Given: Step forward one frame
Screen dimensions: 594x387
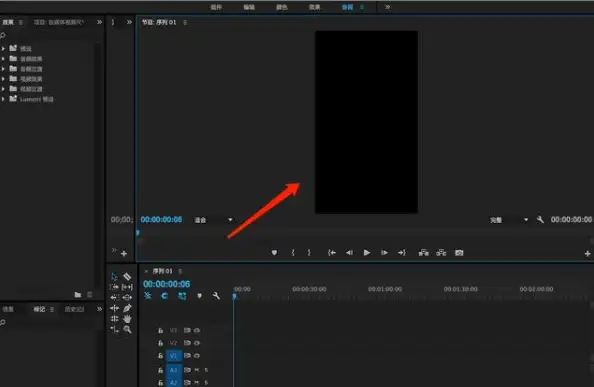Looking at the screenshot, I should (384, 253).
